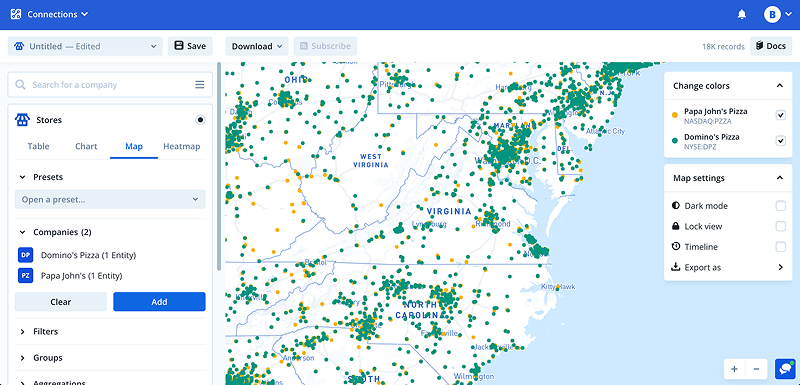
Task: Click the Search for a company field
Action: click(110, 85)
